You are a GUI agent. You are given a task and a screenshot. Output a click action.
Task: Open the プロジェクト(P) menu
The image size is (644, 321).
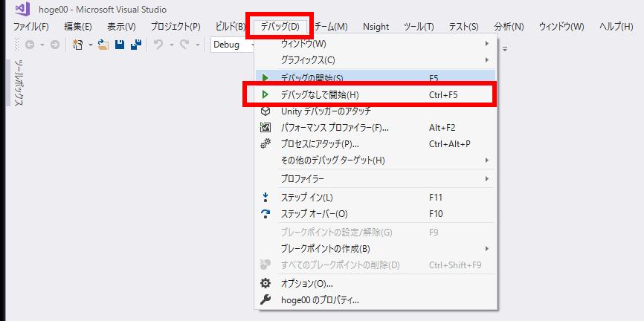(176, 27)
